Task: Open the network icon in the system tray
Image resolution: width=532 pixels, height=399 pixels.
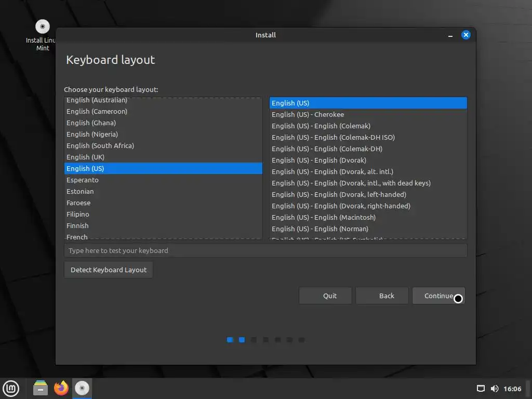Action: point(481,389)
